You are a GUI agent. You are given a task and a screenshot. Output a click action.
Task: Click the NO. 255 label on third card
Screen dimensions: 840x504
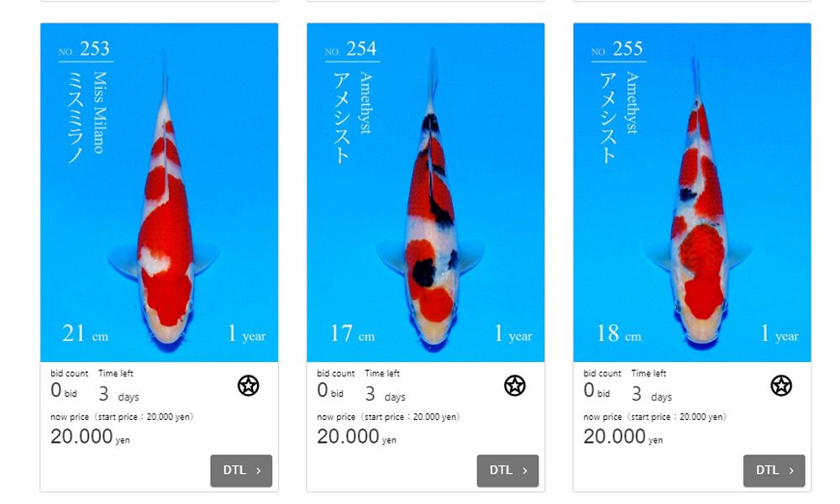pos(617,50)
